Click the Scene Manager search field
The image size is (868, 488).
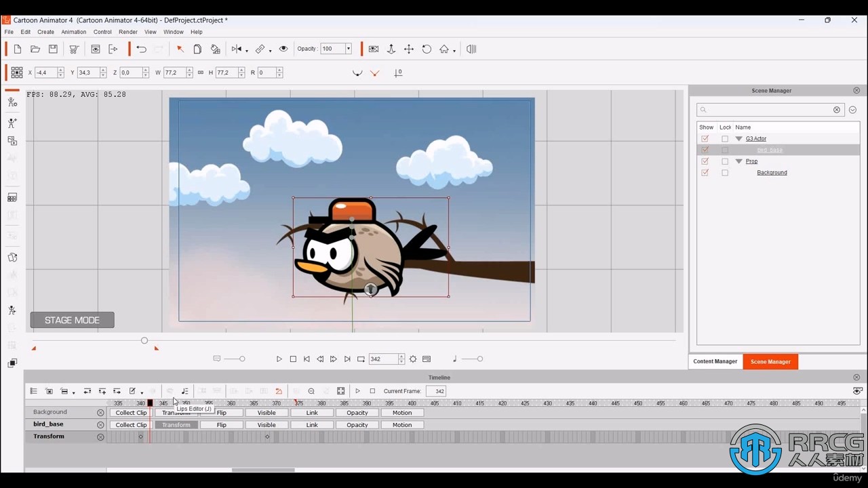(x=770, y=110)
